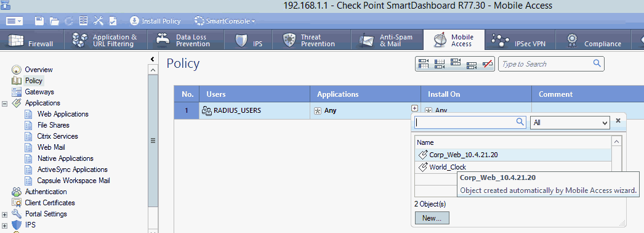Image resolution: width=644 pixels, height=233 pixels.
Task: Close the object picker popup
Action: tap(618, 120)
